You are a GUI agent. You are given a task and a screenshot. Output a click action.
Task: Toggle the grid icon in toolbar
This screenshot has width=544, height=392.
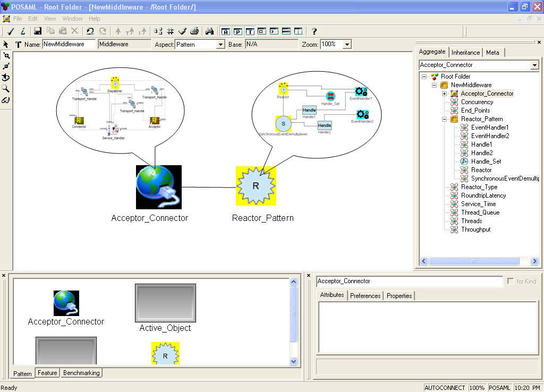[170, 31]
